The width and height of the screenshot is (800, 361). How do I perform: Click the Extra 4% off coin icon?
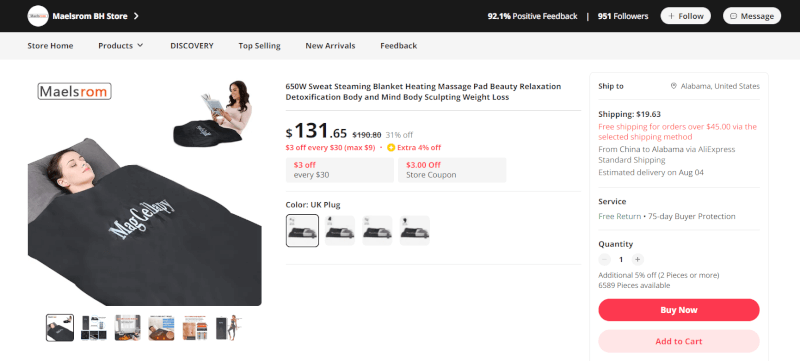click(391, 148)
